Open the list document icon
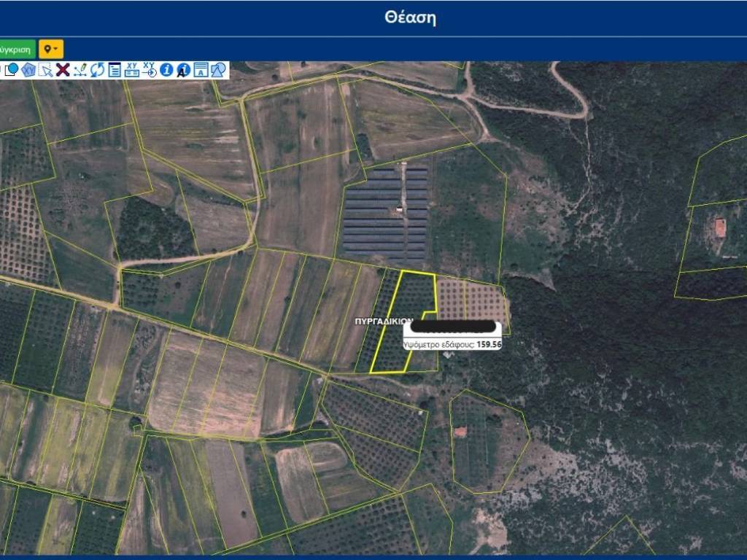 (x=115, y=71)
